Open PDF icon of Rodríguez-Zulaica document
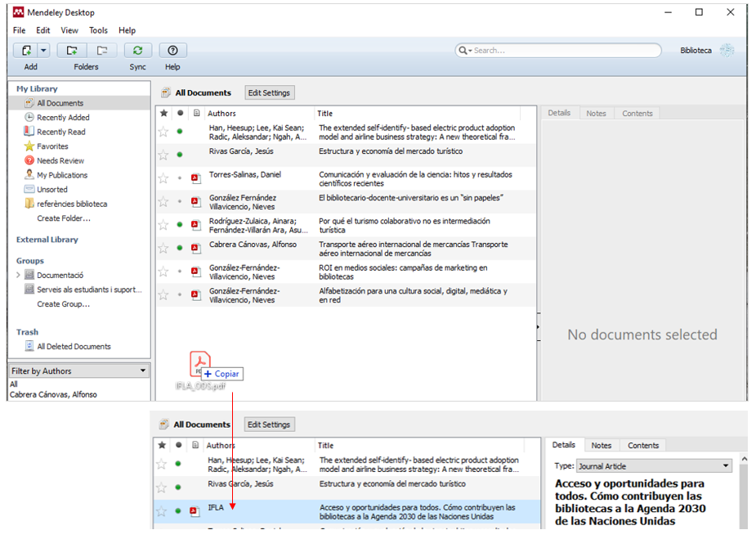756x539 pixels. pyautogui.click(x=196, y=225)
